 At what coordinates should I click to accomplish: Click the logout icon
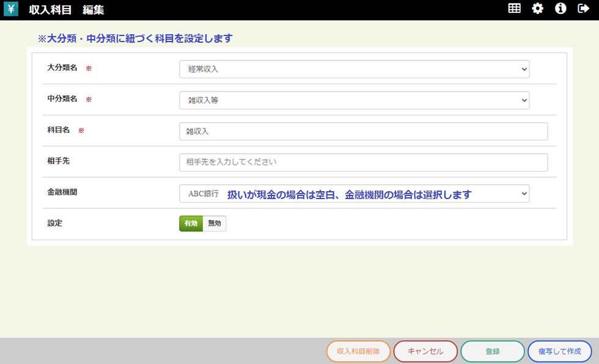coord(583,9)
